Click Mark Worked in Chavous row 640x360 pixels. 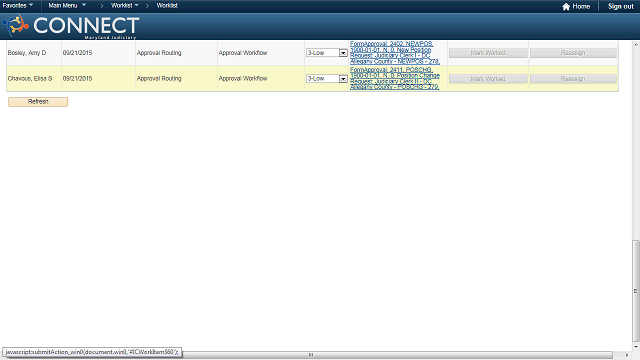[488, 79]
